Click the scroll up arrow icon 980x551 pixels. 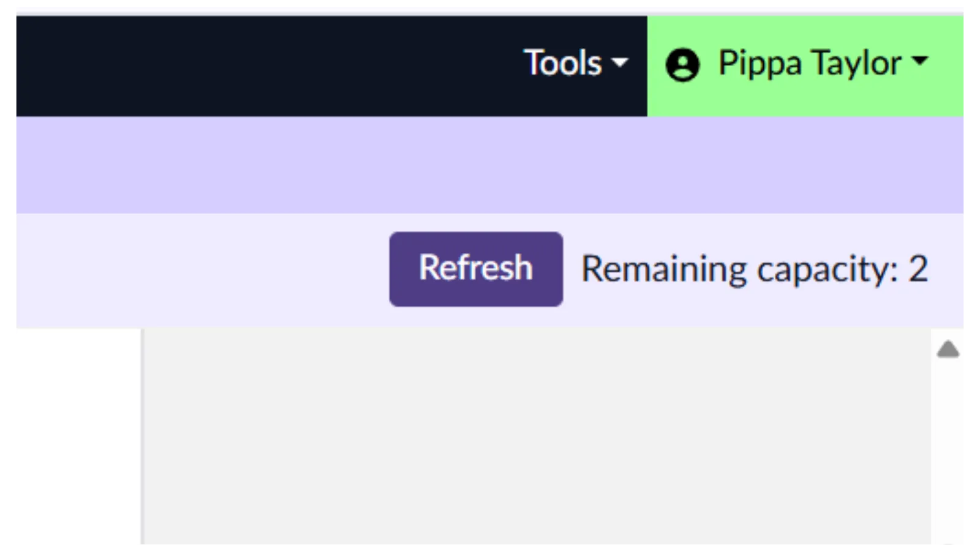pyautogui.click(x=948, y=350)
